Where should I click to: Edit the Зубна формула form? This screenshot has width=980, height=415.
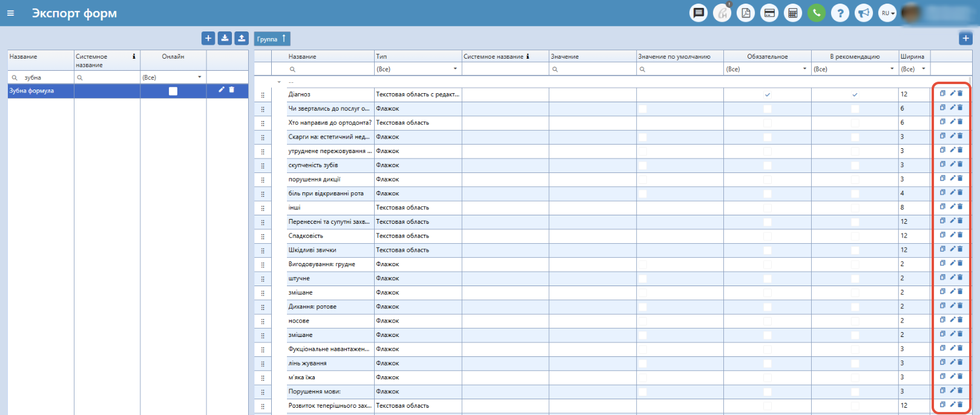222,90
